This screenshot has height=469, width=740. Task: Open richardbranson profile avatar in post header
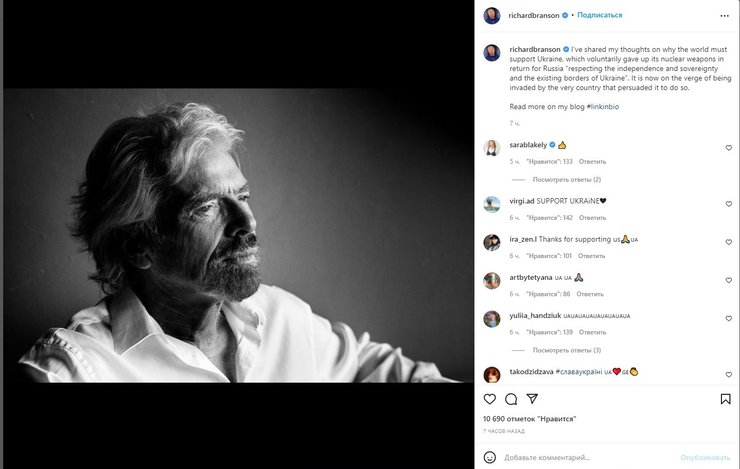tap(492, 15)
